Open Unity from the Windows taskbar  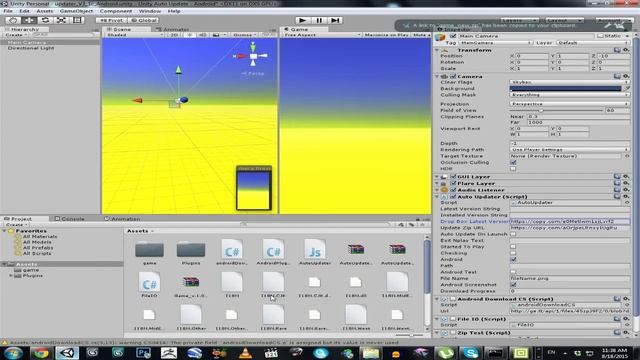67,353
